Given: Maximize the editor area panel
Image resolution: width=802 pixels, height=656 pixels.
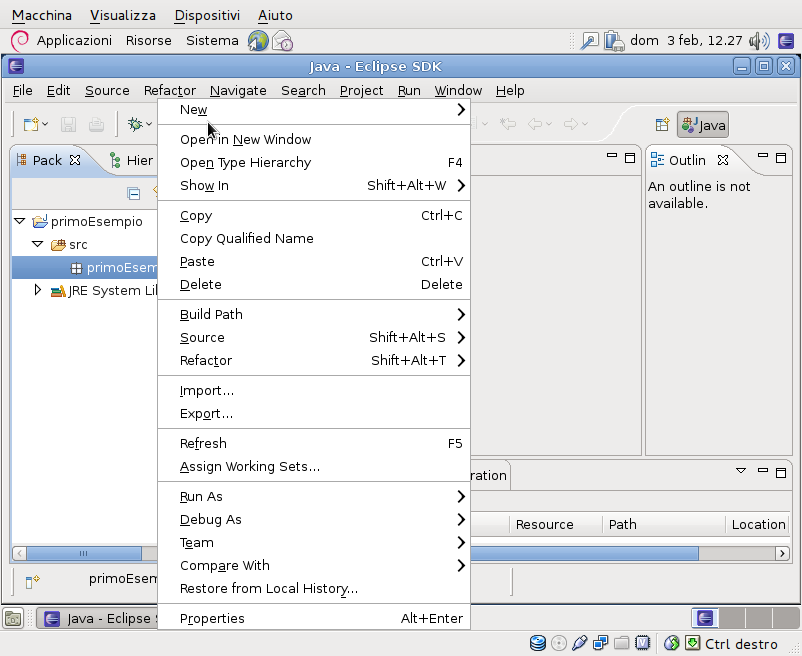Looking at the screenshot, I should click(x=630, y=158).
